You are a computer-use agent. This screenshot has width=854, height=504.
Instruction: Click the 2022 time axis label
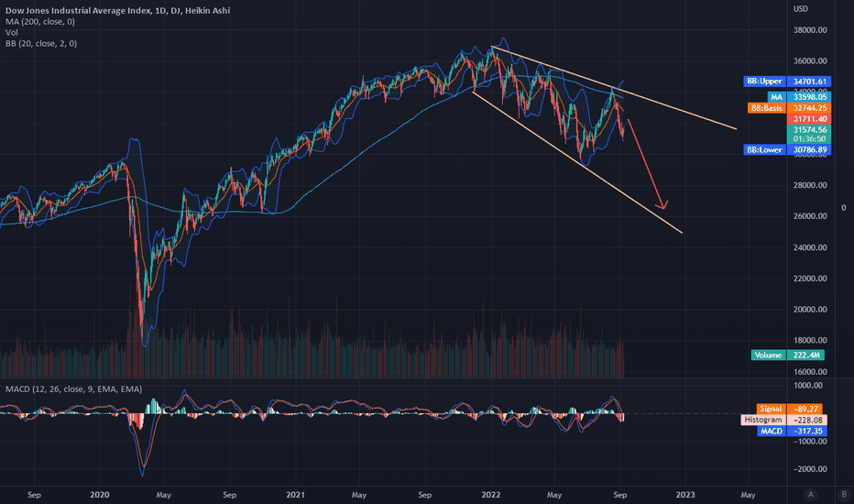[x=491, y=495]
